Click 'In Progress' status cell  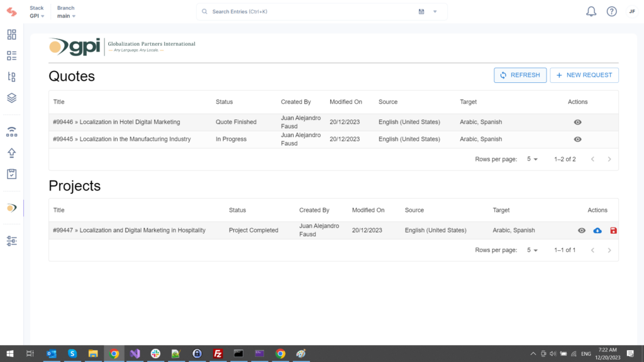pyautogui.click(x=231, y=139)
